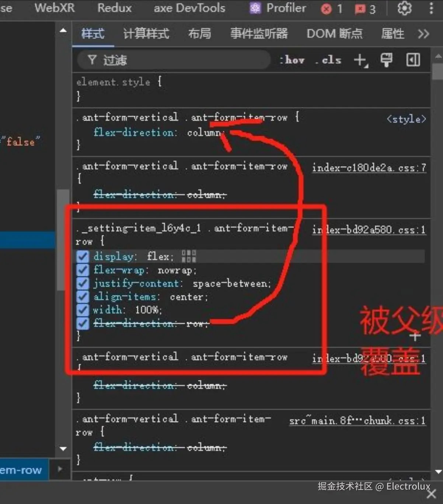443x504 pixels.
Task: Switch to the axe DevTools tab
Action: pos(189,8)
